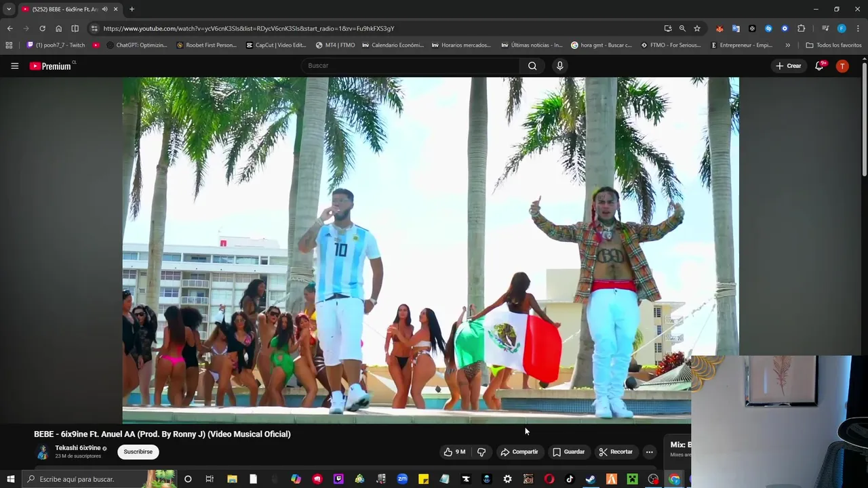
Task: Open Extensions puzzle piece menu
Action: (802, 28)
